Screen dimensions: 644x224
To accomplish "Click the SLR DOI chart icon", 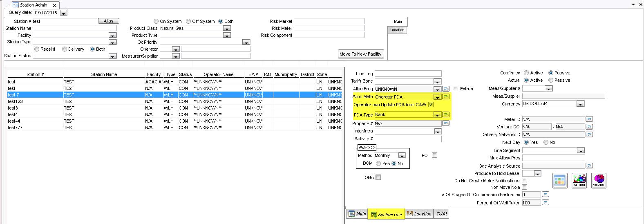I will pyautogui.click(x=579, y=180).
